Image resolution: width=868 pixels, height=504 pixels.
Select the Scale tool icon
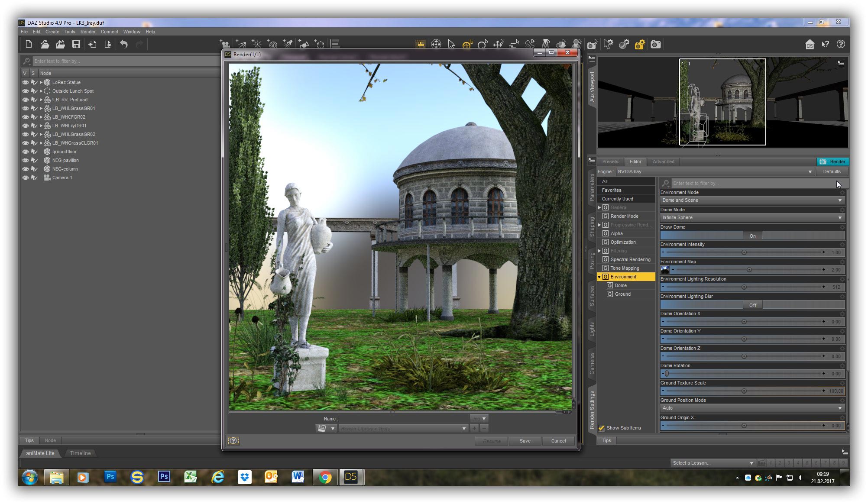[514, 44]
